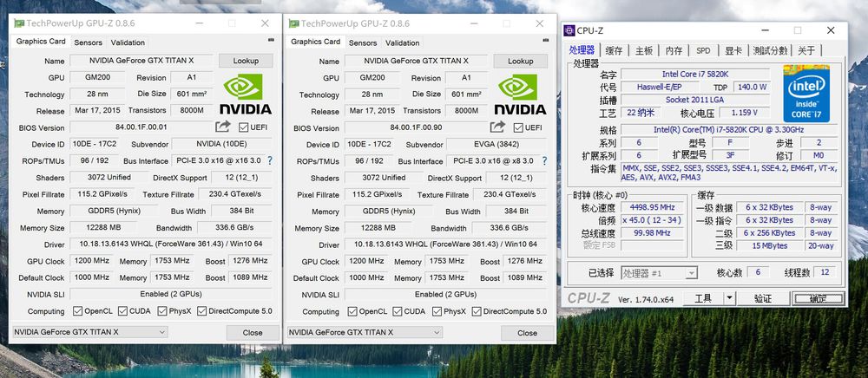Toggle OpenCL checkbox in left GPU-Z window

click(77, 311)
